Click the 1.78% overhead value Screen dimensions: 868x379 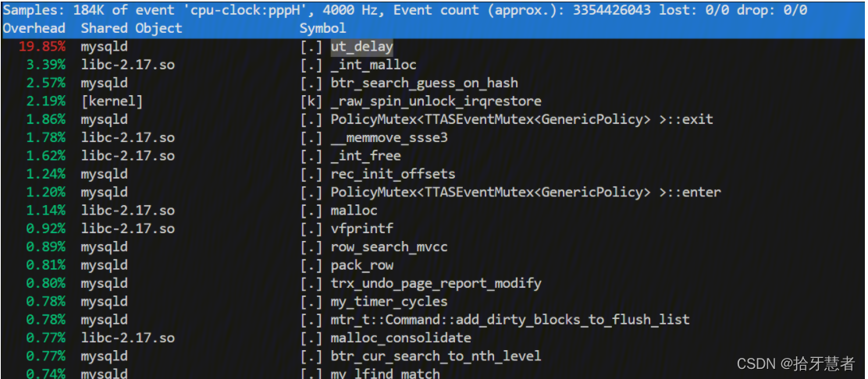tap(45, 138)
